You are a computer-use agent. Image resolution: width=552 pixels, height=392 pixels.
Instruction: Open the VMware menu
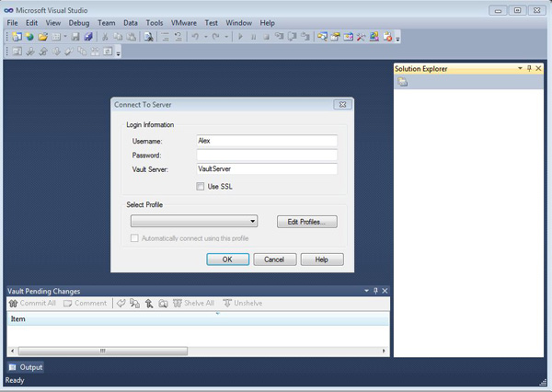(183, 22)
